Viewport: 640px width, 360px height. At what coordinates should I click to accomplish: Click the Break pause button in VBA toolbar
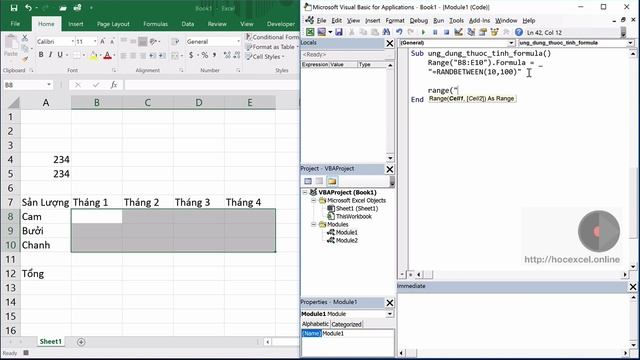(435, 32)
